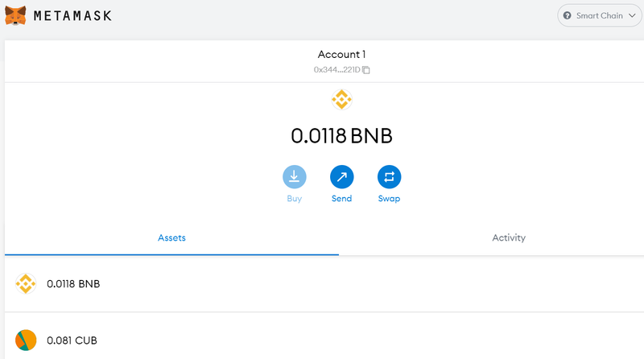Viewport: 644px width, 359px height.
Task: Click the Send text label
Action: click(341, 199)
